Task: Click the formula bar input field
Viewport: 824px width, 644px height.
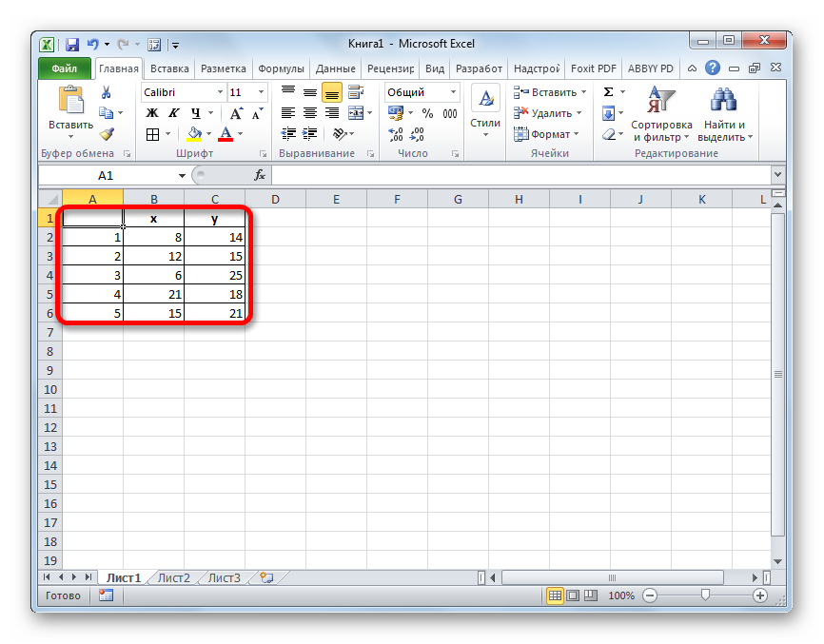Action: [521, 175]
